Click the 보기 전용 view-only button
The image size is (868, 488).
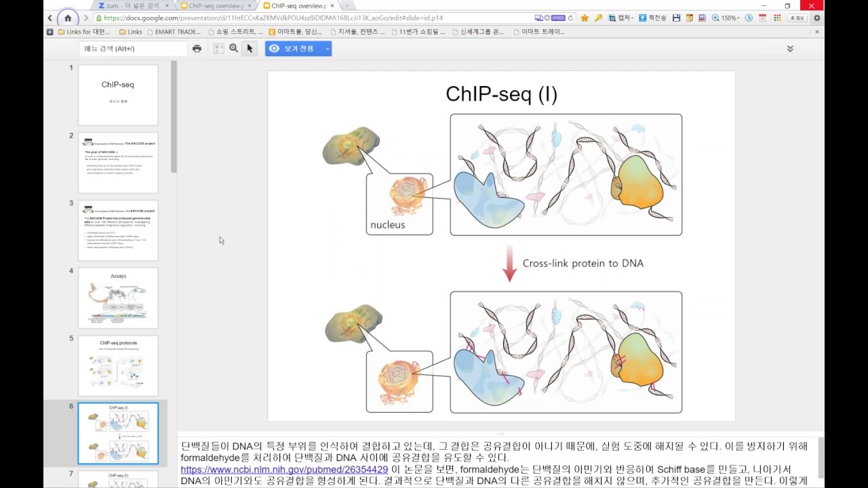[294, 49]
